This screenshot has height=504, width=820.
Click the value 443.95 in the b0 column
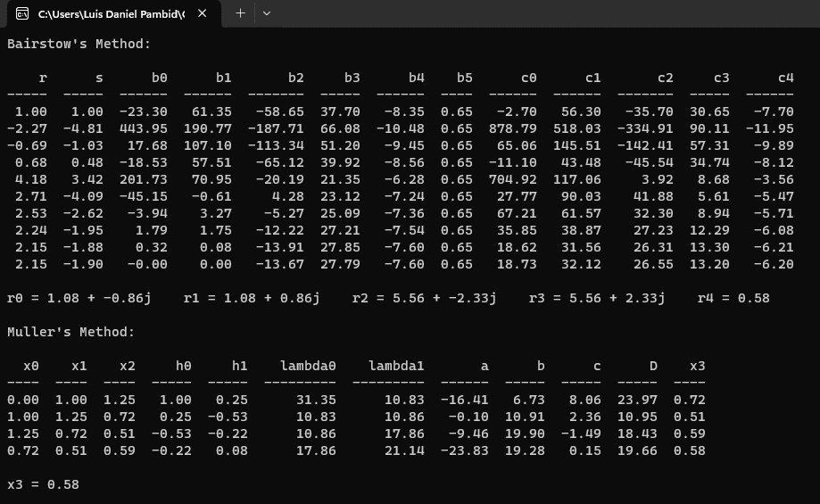pos(143,128)
